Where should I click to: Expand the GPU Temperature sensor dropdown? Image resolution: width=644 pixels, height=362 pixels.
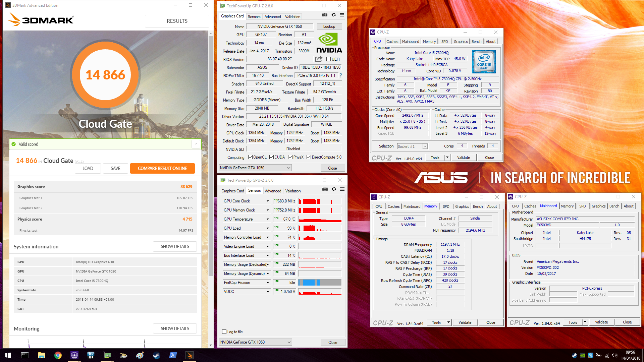[268, 219]
